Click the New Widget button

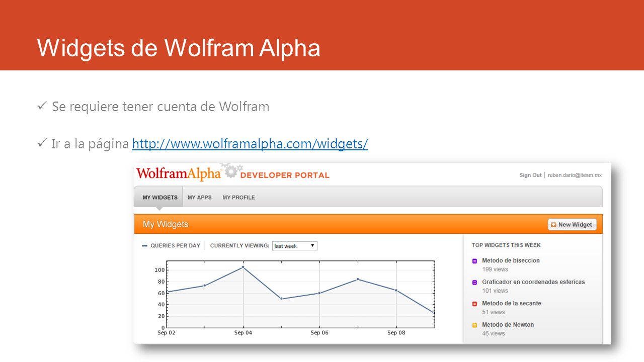tap(572, 225)
